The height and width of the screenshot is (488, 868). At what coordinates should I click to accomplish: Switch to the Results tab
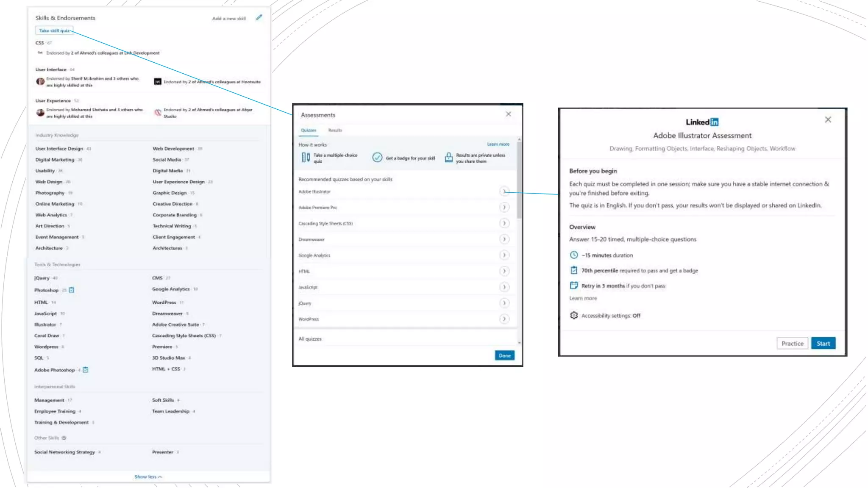coord(335,130)
